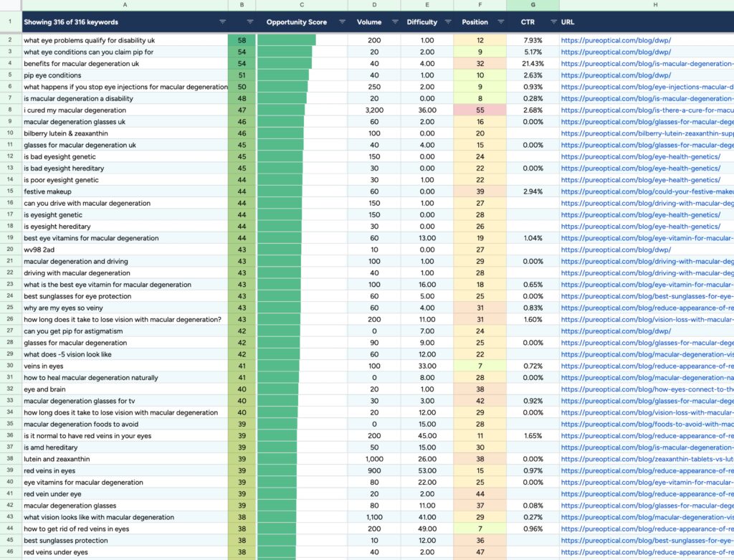This screenshot has width=734, height=560.
Task: Select the CTR cell showing 5.17%
Action: tap(533, 52)
